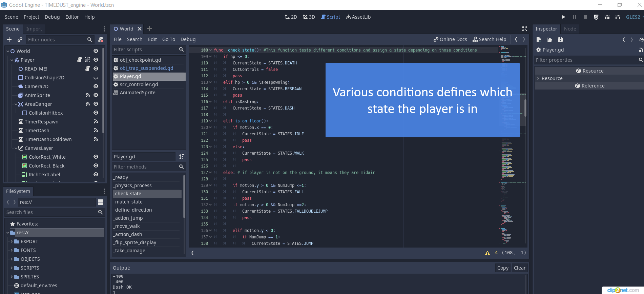The image size is (644, 294).
Task: Add a new scene tab with plus
Action: (x=149, y=29)
